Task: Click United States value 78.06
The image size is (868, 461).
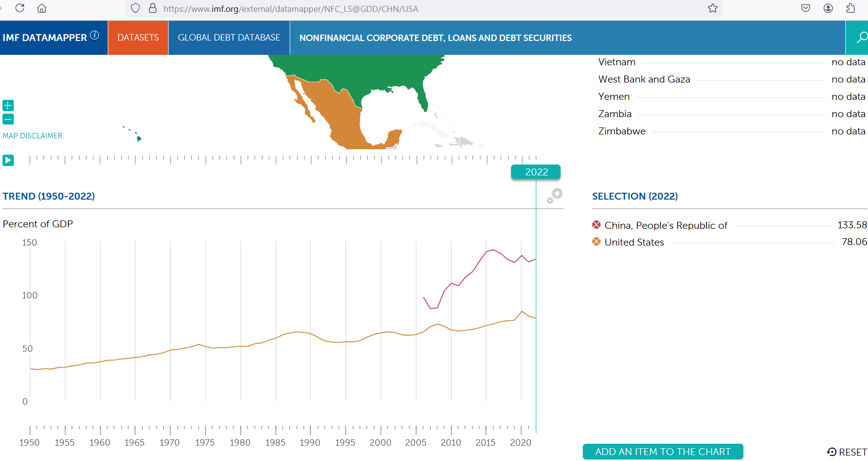Action: [854, 242]
